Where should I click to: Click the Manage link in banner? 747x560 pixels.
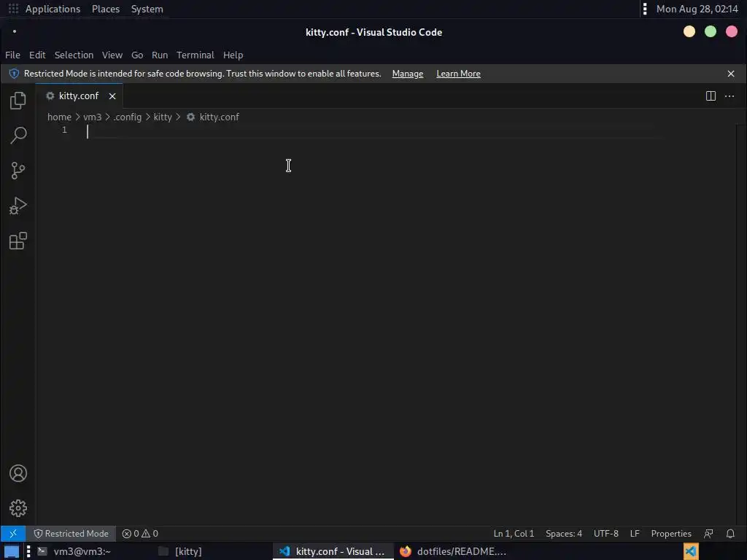pos(407,74)
